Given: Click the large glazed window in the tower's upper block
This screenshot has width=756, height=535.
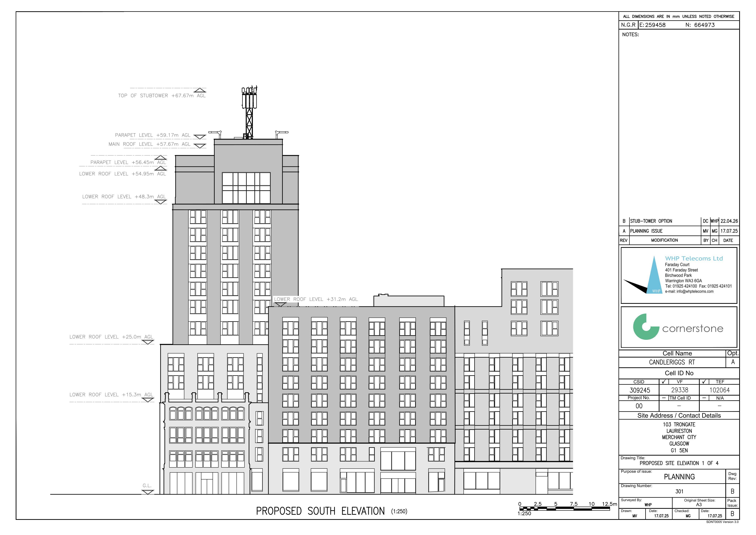Looking at the screenshot, I should [x=246, y=188].
